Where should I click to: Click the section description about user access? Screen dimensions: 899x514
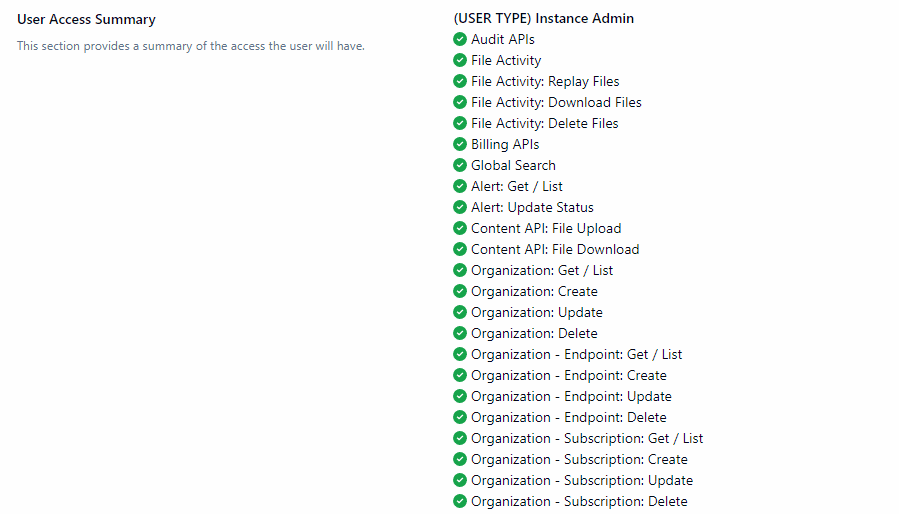190,46
